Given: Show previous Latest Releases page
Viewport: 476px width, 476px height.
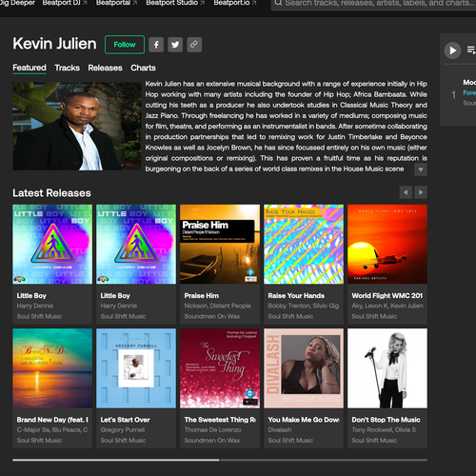Looking at the screenshot, I should (406, 192).
